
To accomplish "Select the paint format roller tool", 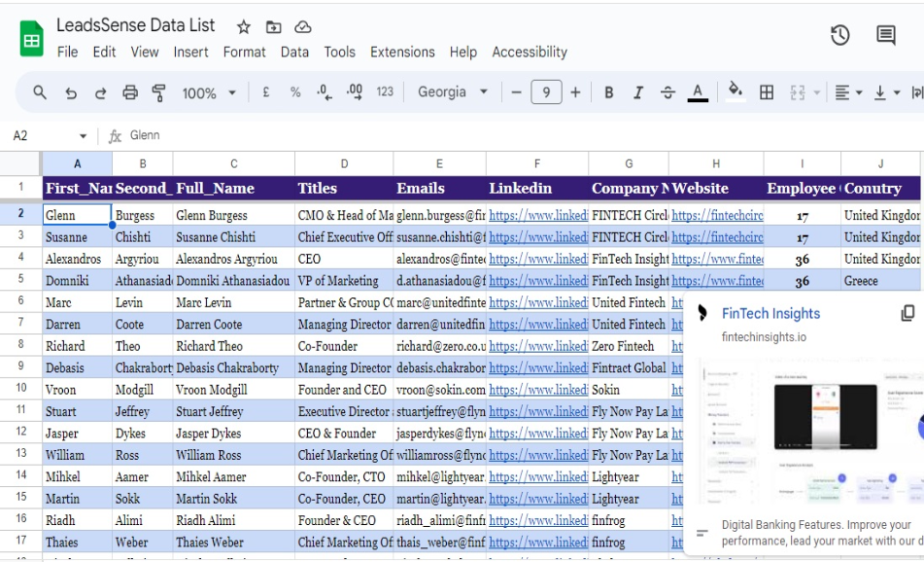I will tap(159, 92).
